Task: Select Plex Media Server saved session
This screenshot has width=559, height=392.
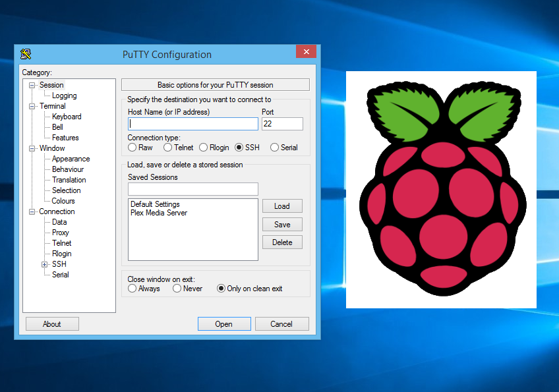Action: point(159,213)
